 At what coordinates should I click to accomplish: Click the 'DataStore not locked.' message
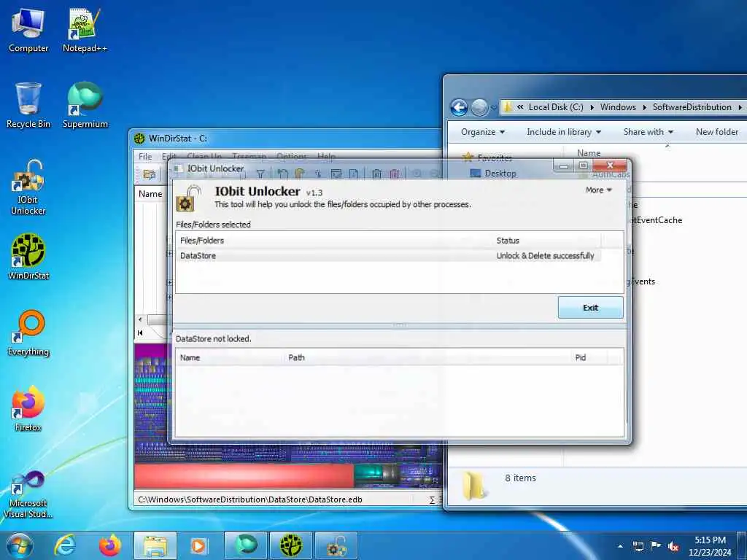[x=214, y=339]
